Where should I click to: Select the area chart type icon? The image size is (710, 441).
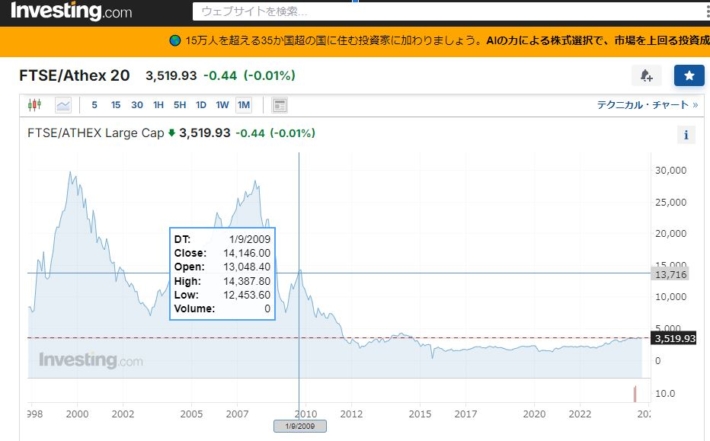click(63, 105)
